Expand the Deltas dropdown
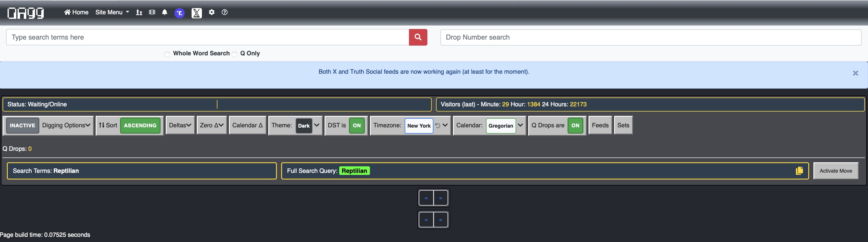Image resolution: width=868 pixels, height=242 pixels. click(x=180, y=126)
